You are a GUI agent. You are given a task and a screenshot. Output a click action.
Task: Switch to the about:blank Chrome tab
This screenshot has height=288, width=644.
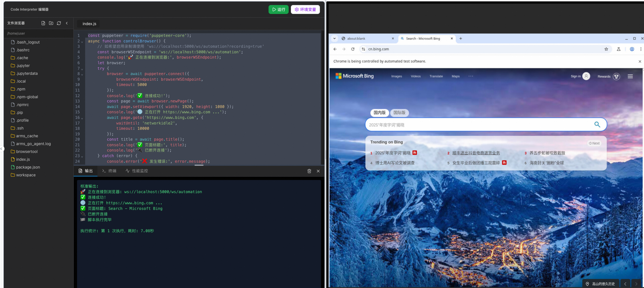pyautogui.click(x=367, y=39)
